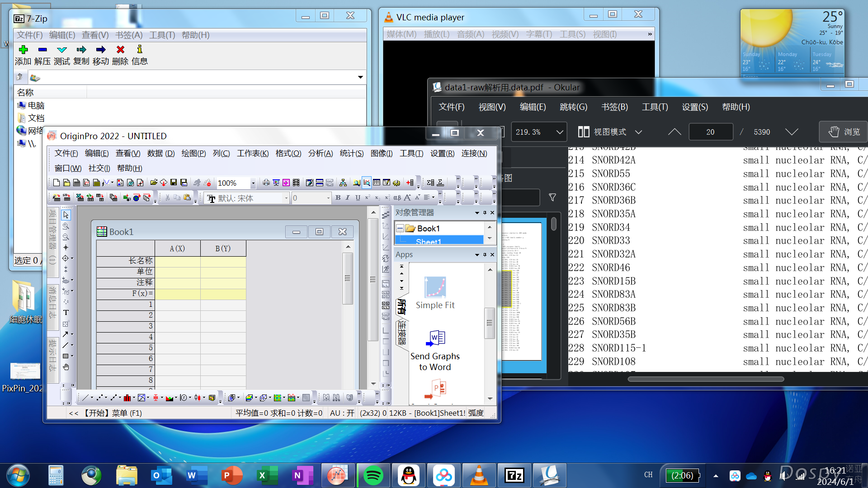This screenshot has width=868, height=488.
Task: Select the Text (T) tool in OriginPro
Action: [x=66, y=313]
